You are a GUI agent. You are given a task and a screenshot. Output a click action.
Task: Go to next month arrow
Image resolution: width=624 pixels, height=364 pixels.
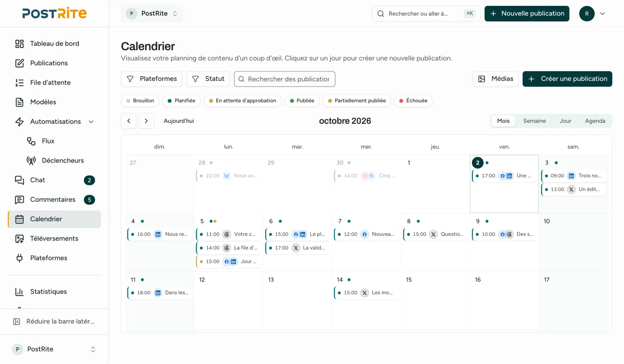pyautogui.click(x=146, y=121)
